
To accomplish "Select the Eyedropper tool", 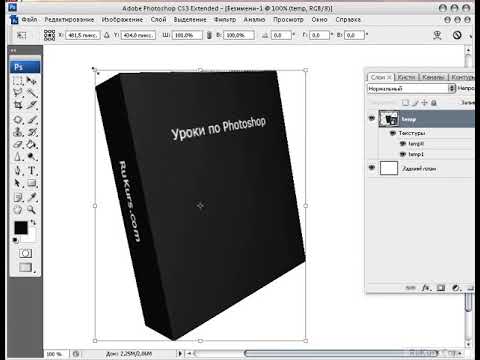I will 32,197.
